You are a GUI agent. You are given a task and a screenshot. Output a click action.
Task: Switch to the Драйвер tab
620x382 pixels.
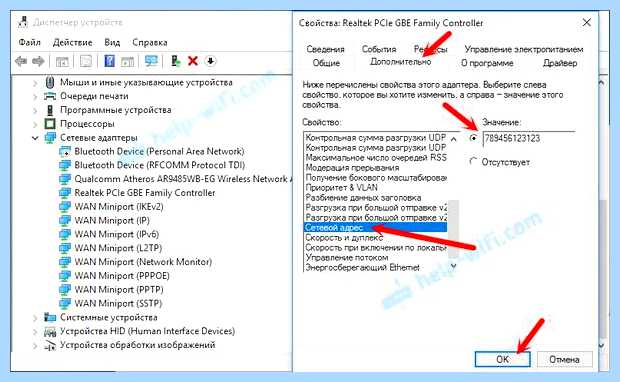coord(560,63)
